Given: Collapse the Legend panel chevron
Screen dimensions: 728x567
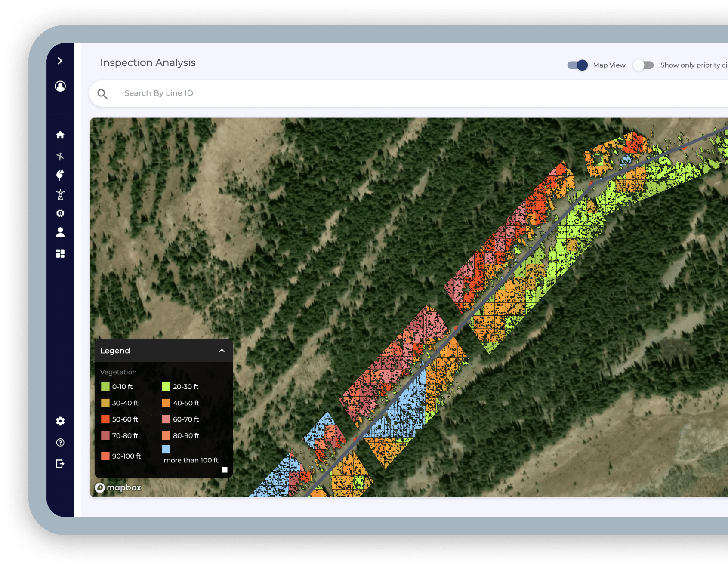Looking at the screenshot, I should point(222,351).
